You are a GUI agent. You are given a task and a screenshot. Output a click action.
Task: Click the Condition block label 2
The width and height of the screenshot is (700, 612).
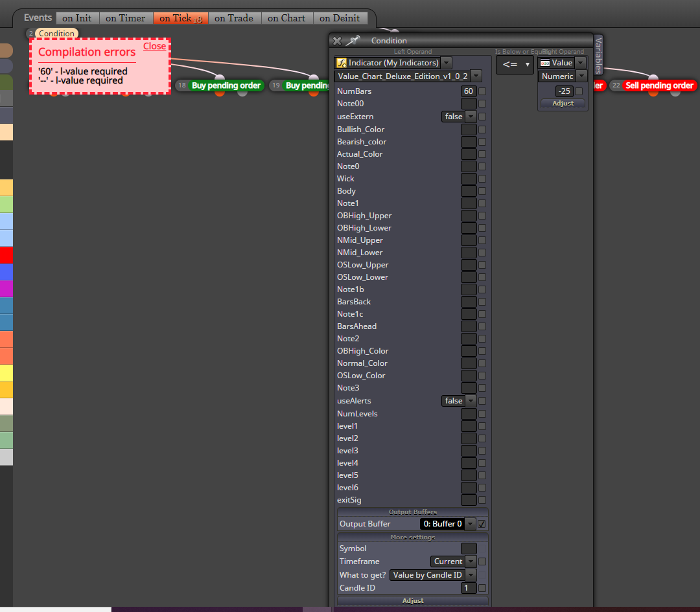(56, 34)
